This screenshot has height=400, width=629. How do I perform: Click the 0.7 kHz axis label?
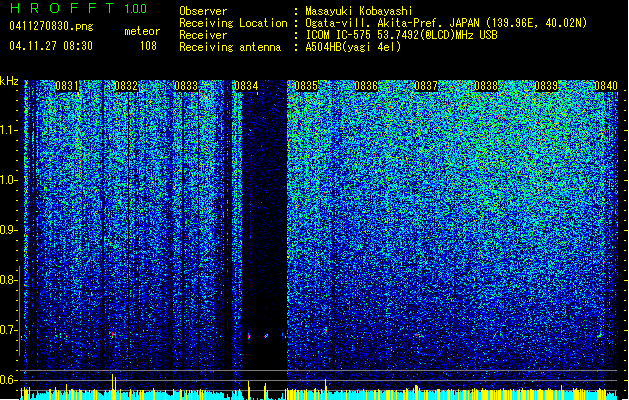[8, 330]
